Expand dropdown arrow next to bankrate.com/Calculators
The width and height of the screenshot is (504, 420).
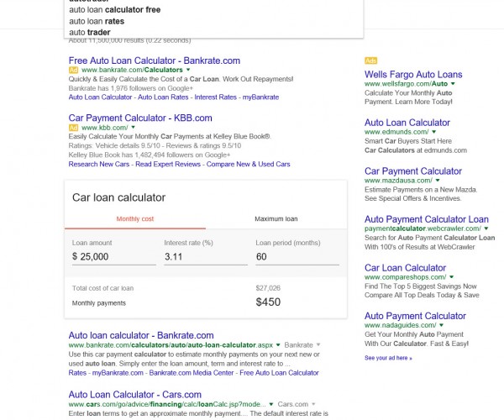tap(188, 70)
